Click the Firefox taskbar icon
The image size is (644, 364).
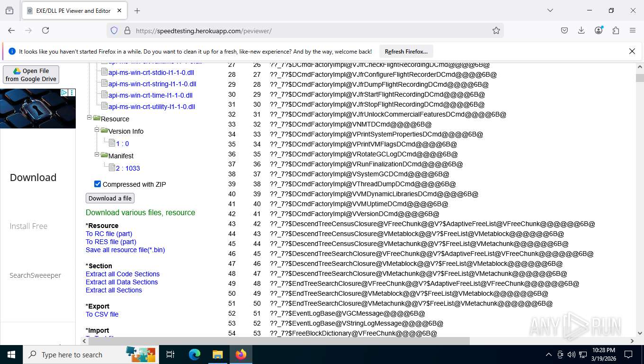[241, 355]
